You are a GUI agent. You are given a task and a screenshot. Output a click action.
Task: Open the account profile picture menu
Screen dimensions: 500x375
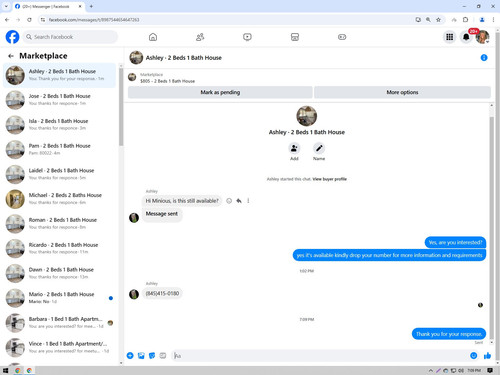tap(482, 37)
